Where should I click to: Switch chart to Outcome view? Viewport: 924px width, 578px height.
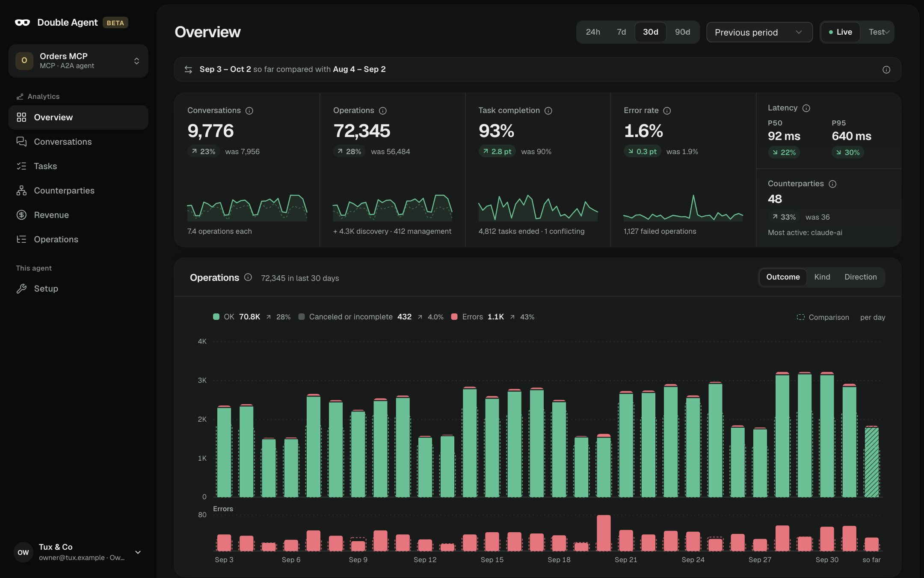[x=783, y=277]
